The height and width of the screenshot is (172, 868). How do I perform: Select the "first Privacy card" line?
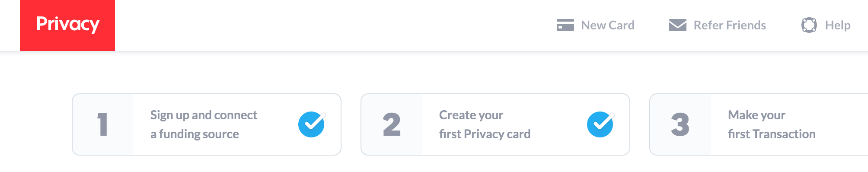tap(485, 134)
